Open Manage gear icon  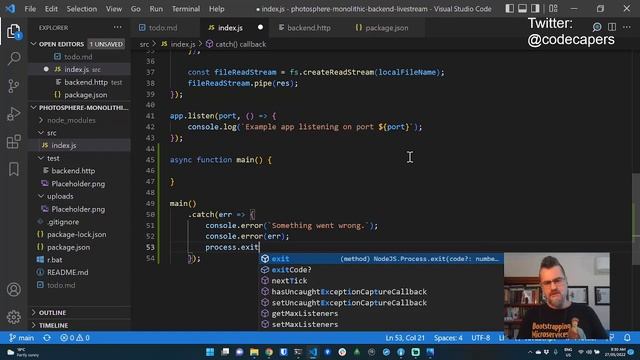(13, 317)
